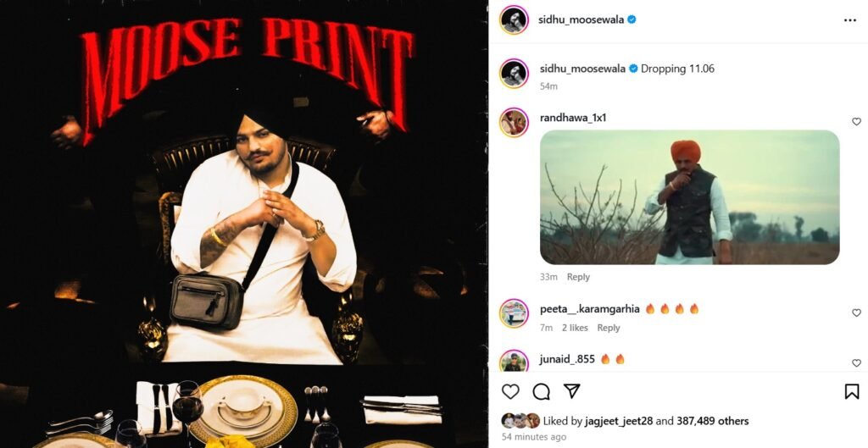Screen dimensions: 868x448
Task: Open sidhu_moosewala profile picture in header
Action: click(514, 20)
